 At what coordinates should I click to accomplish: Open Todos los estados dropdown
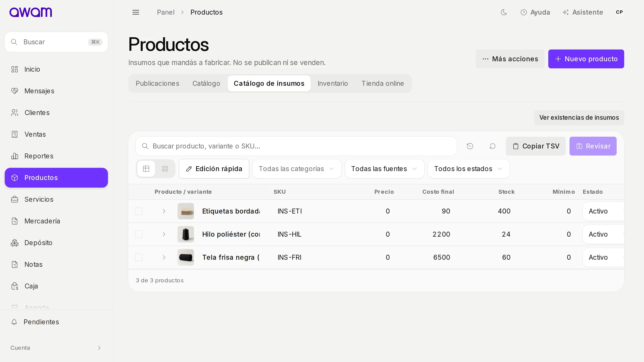(468, 169)
